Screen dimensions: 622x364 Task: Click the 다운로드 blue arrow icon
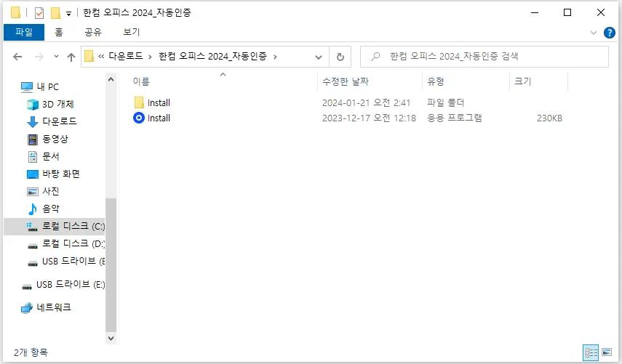pyautogui.click(x=33, y=122)
